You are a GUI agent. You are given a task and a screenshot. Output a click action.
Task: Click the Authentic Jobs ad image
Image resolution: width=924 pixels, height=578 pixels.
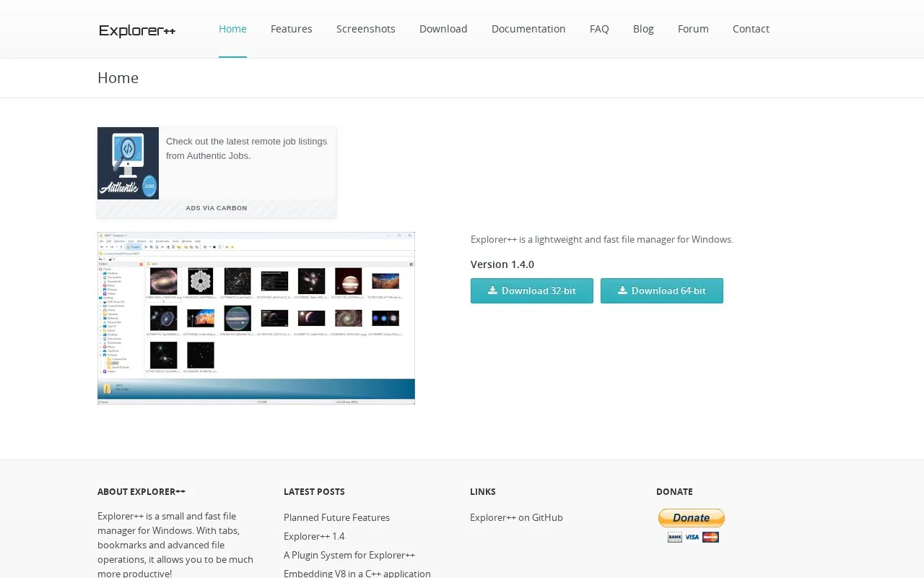click(128, 163)
